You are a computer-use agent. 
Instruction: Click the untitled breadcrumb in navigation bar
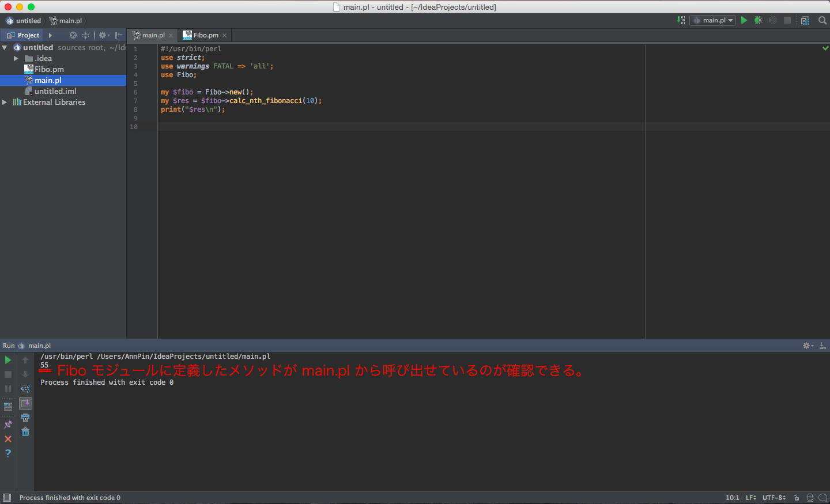point(28,21)
